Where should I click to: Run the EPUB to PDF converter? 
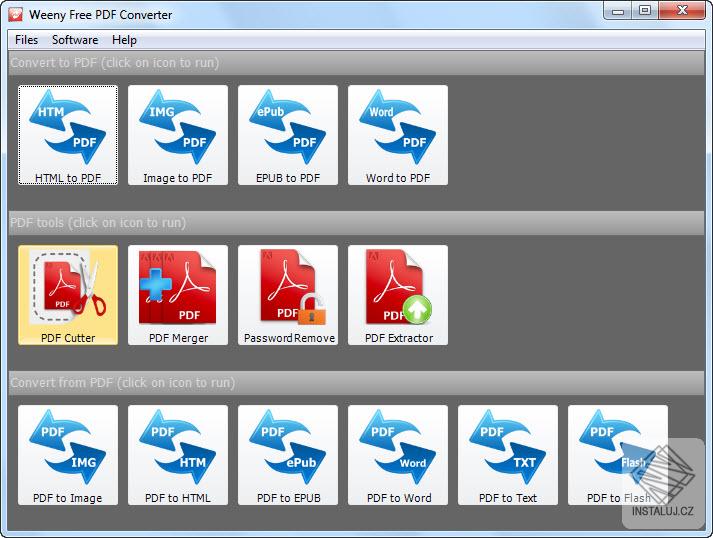[288, 135]
